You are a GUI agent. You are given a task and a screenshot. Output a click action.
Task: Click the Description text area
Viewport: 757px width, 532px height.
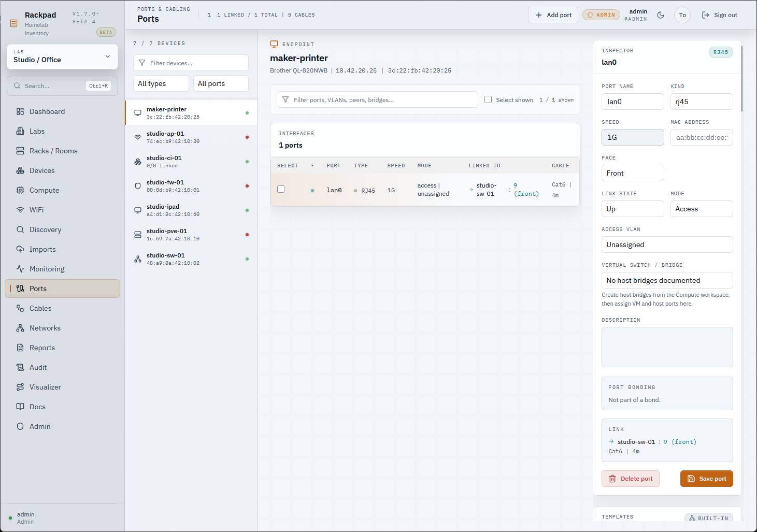tap(667, 347)
